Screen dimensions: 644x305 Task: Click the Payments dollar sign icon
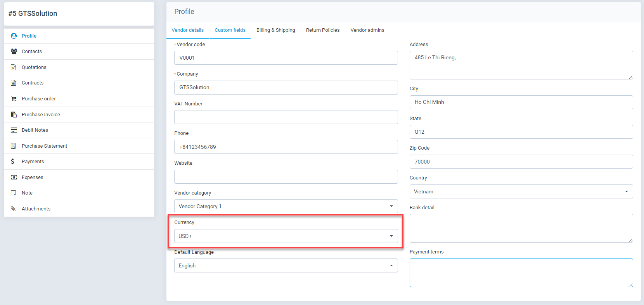click(13, 162)
